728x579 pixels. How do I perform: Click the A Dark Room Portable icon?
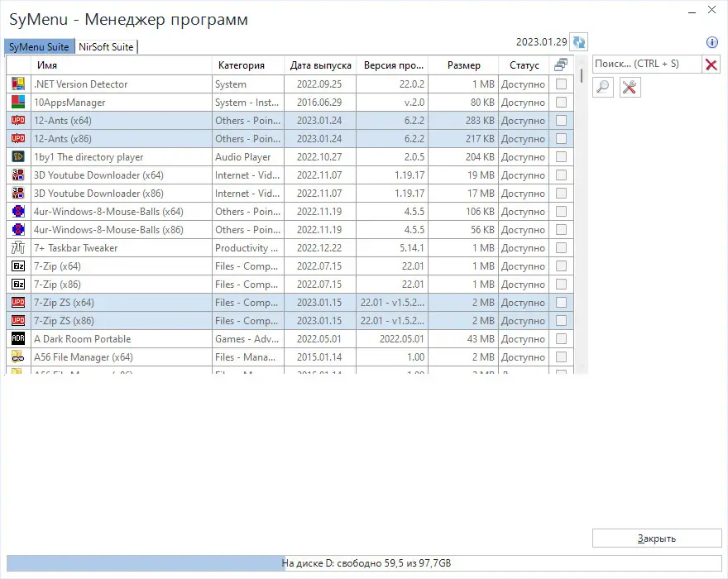(18, 338)
